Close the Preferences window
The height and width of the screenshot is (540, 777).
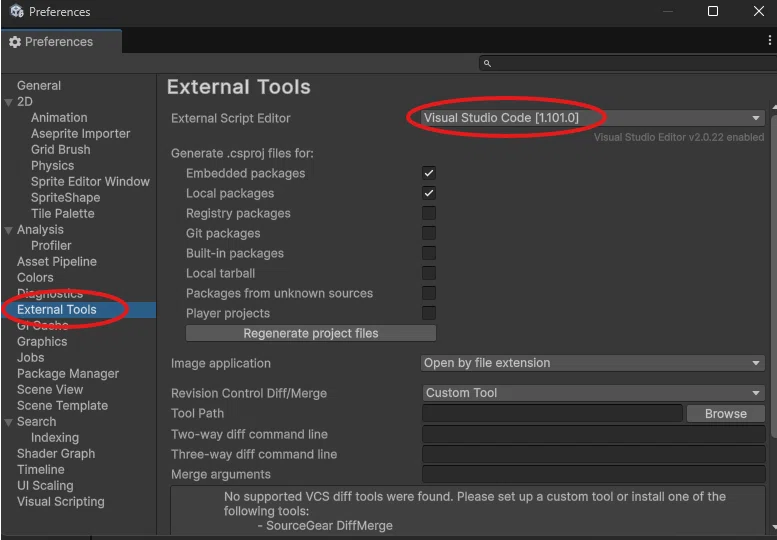tap(758, 11)
